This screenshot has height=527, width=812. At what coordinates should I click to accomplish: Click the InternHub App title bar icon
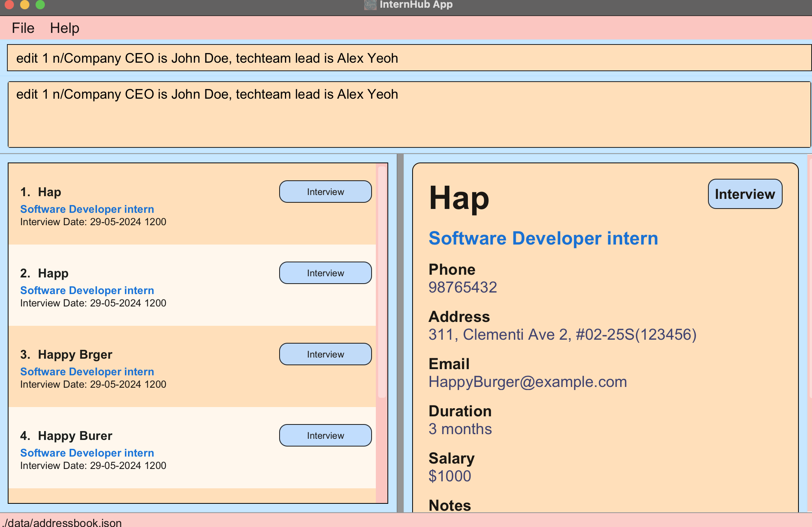tap(370, 5)
